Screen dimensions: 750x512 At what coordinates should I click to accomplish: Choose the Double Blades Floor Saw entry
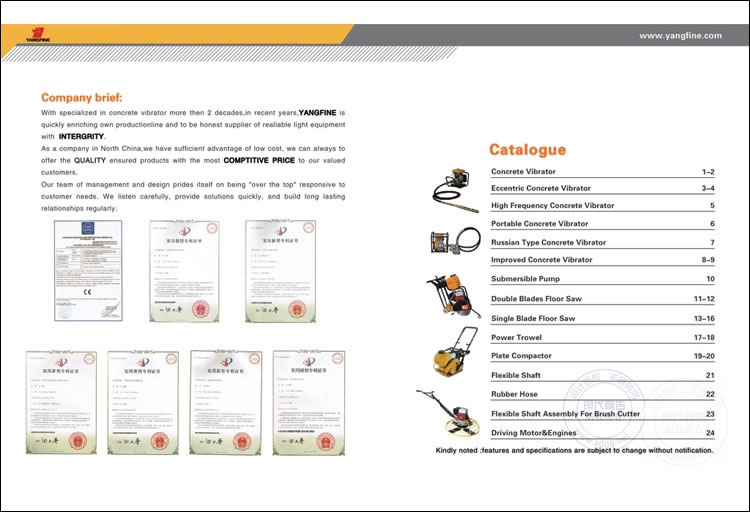(536, 299)
